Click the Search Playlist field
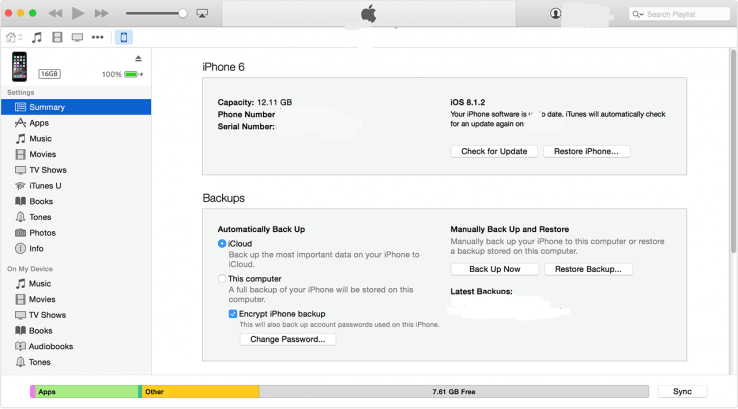Image resolution: width=738 pixels, height=409 pixels. coord(679,14)
